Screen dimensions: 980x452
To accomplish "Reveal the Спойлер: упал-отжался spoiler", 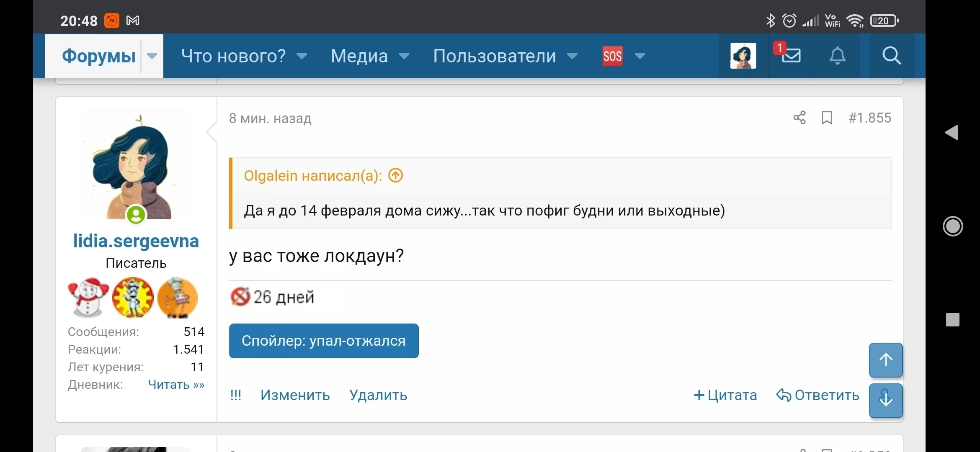I will 323,341.
